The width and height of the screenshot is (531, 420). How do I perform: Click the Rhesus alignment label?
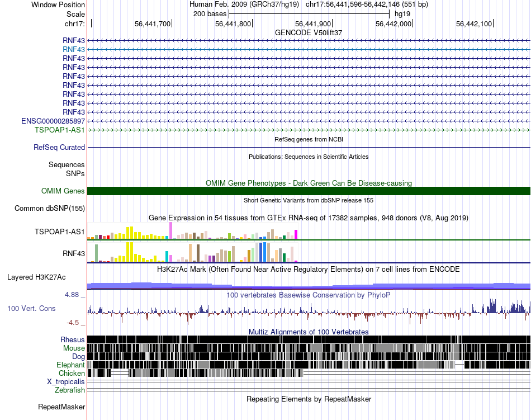click(x=73, y=339)
